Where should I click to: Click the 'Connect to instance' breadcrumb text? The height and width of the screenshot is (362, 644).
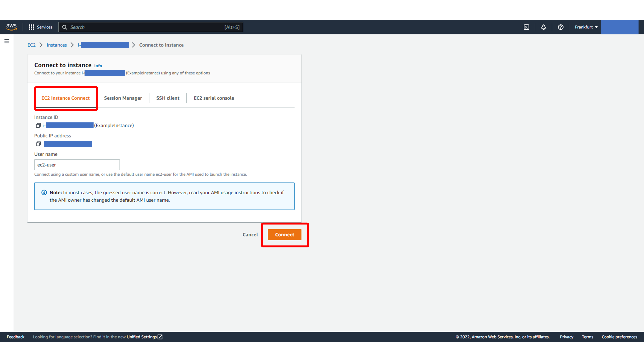coord(161,45)
